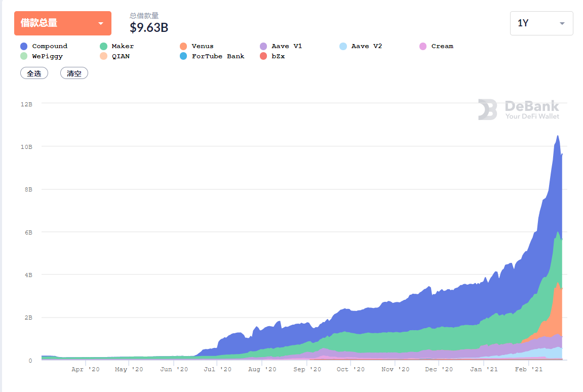Toggle the QIAN series label
Screen dimensions: 583x392
121,56
